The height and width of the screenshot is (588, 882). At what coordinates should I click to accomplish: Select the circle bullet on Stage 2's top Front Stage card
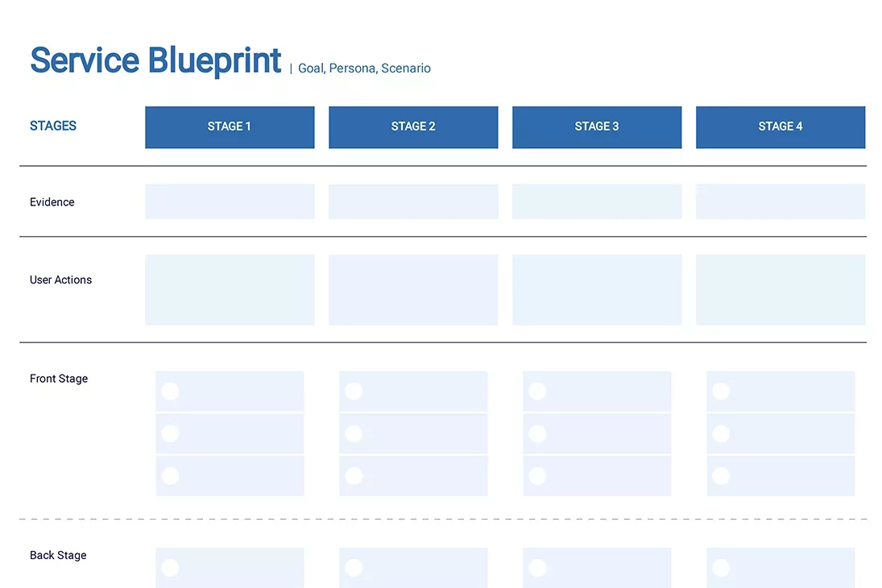tap(354, 391)
